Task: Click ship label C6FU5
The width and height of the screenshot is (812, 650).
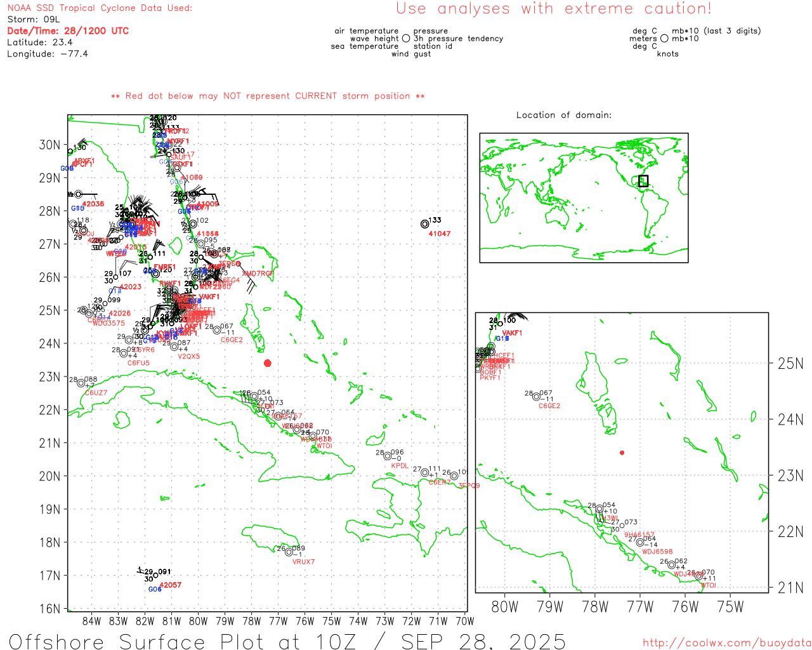Action: (x=138, y=363)
